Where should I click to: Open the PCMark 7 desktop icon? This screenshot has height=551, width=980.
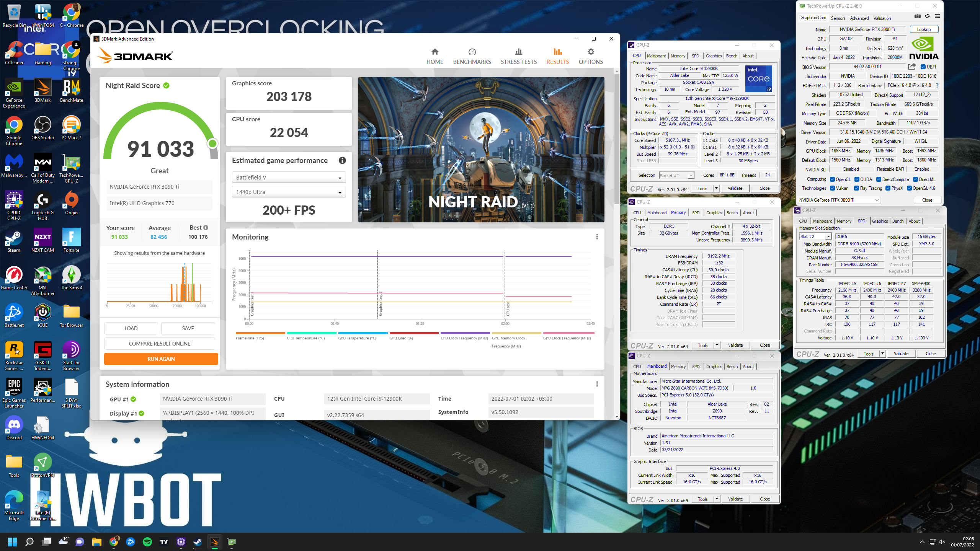71,128
